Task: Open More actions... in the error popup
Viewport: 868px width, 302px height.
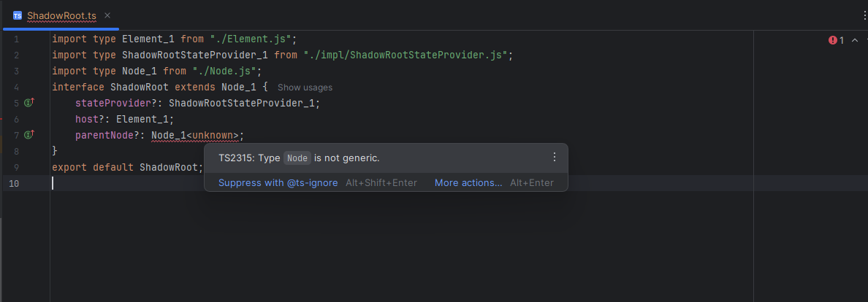Action: tap(468, 182)
